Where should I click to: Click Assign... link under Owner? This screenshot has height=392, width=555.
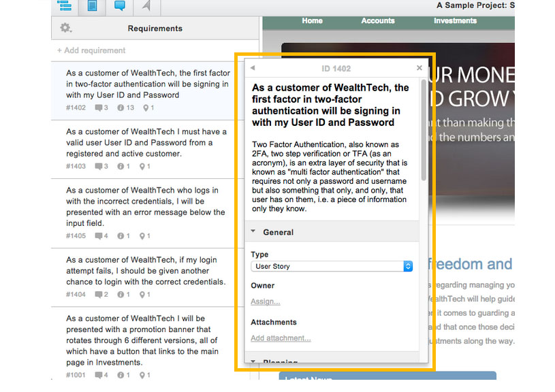point(266,301)
